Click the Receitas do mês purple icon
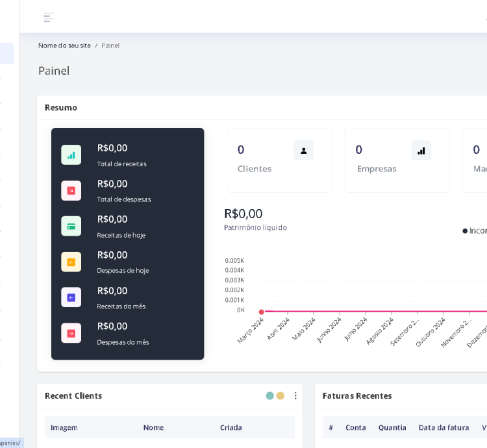The height and width of the screenshot is (448, 487). click(x=71, y=297)
